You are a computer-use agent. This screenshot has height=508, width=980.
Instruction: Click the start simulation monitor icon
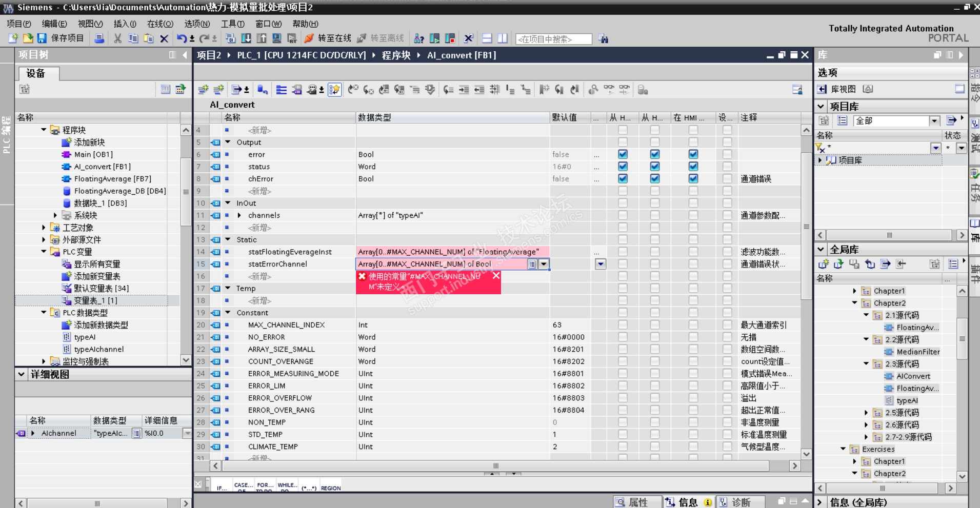(x=277, y=38)
